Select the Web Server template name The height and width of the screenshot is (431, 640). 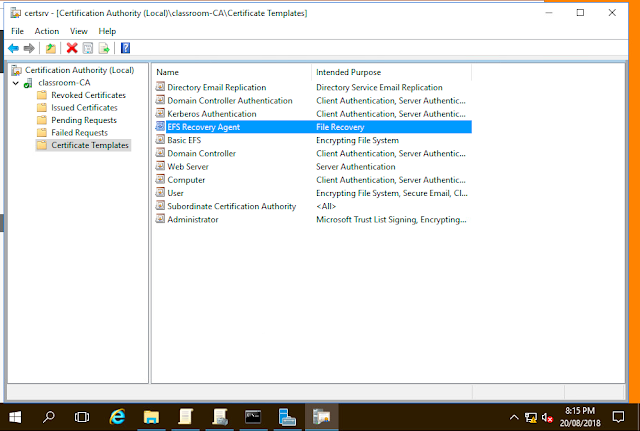coord(188,167)
